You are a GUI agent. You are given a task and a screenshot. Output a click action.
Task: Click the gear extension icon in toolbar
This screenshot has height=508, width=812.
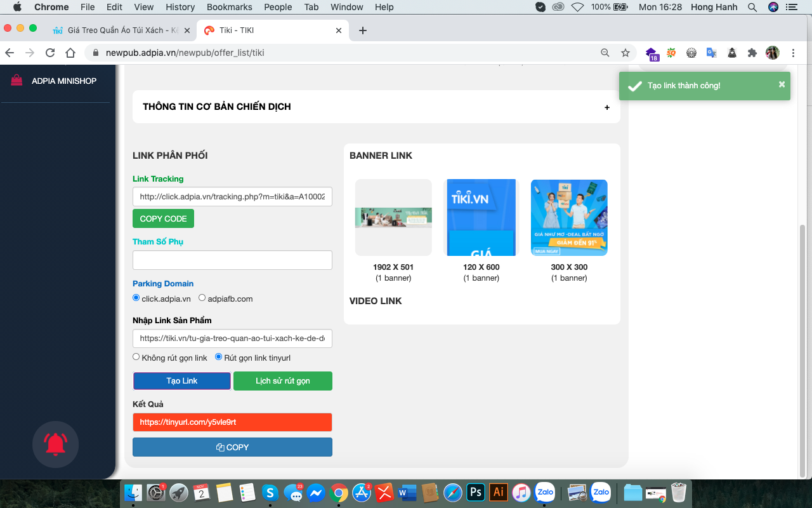(x=691, y=53)
